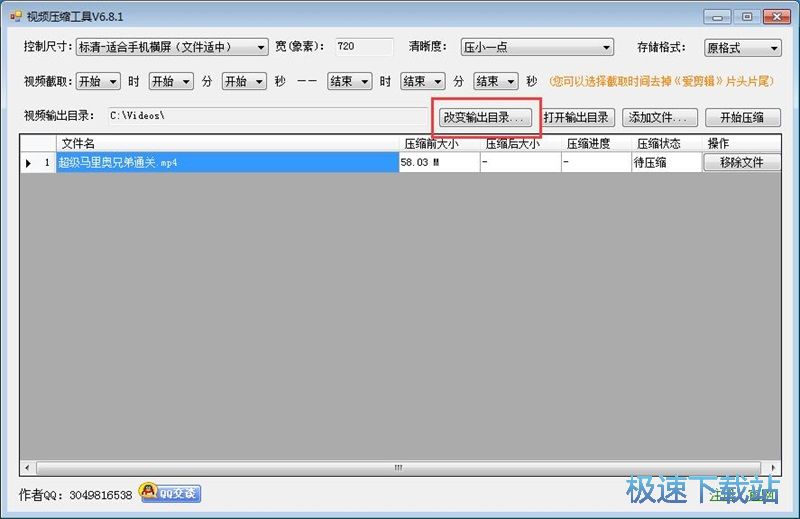Open the 控制尺寸 size preset dropdown
Viewport: 800px width, 519px height.
(172, 47)
